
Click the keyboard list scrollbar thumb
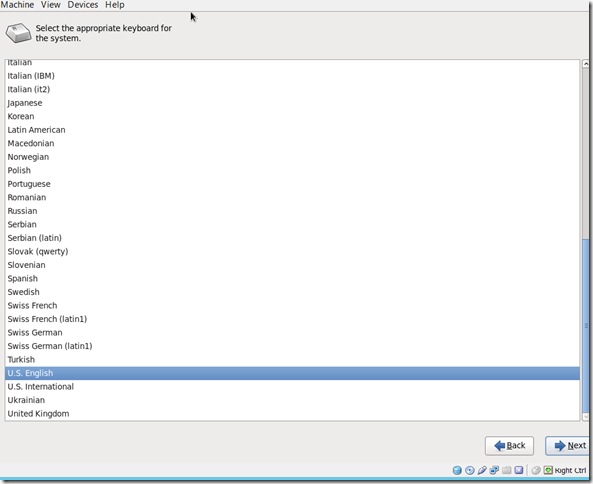tap(586, 325)
